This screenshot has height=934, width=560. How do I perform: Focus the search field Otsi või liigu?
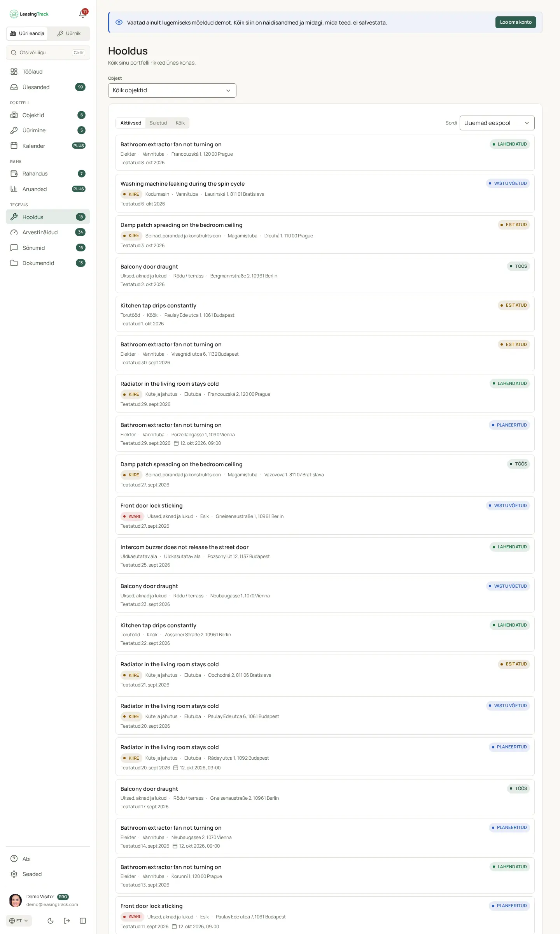(48, 53)
